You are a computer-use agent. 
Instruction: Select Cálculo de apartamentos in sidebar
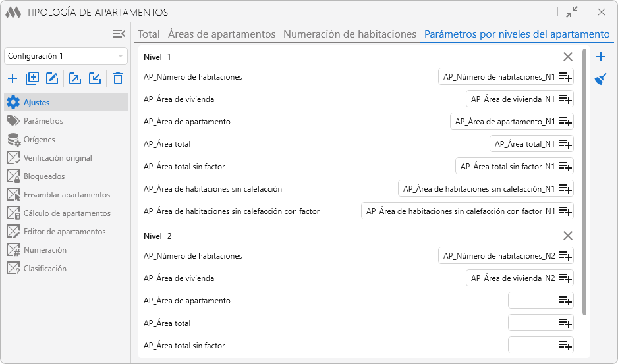(67, 213)
